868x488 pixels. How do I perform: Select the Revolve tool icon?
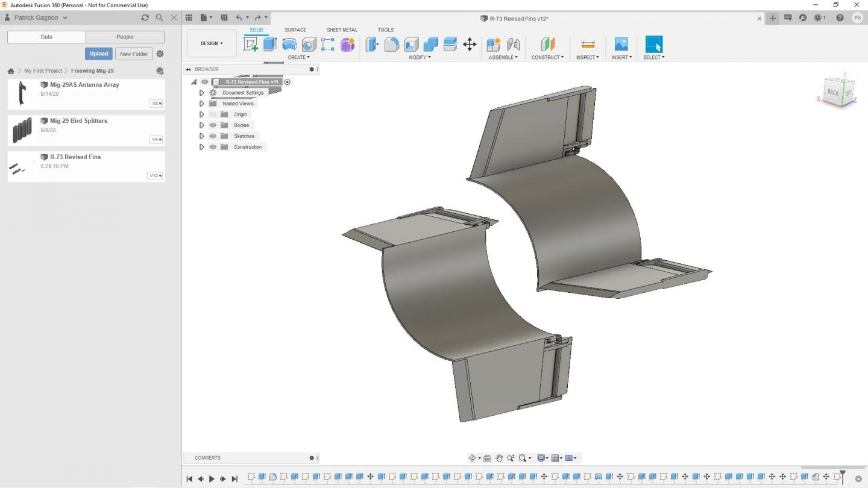click(x=289, y=45)
